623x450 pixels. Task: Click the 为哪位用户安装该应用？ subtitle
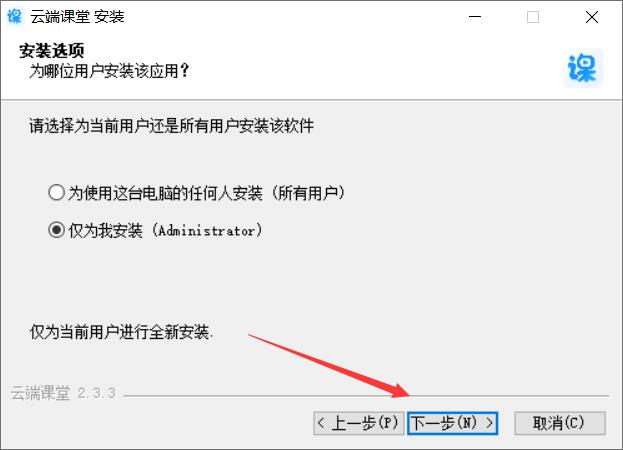[109, 71]
